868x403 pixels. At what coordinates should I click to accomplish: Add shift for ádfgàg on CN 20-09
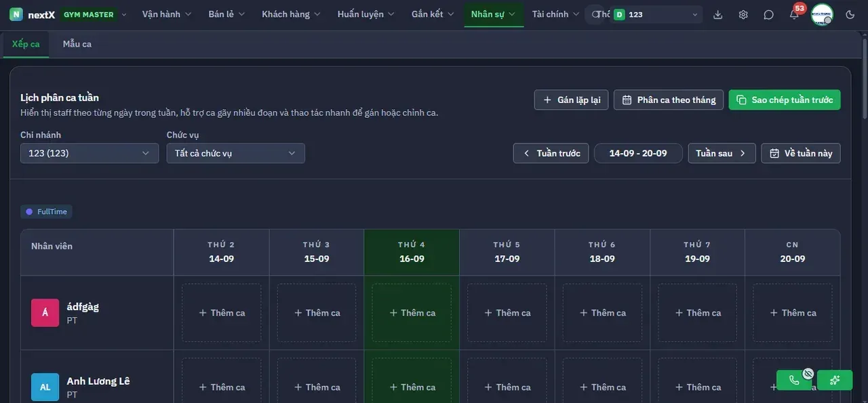point(793,313)
